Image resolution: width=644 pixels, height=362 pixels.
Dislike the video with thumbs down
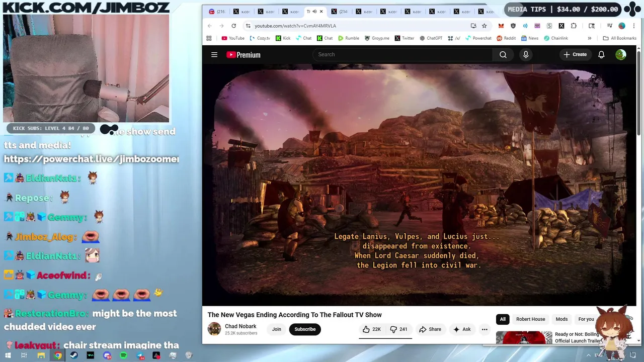pos(398,329)
